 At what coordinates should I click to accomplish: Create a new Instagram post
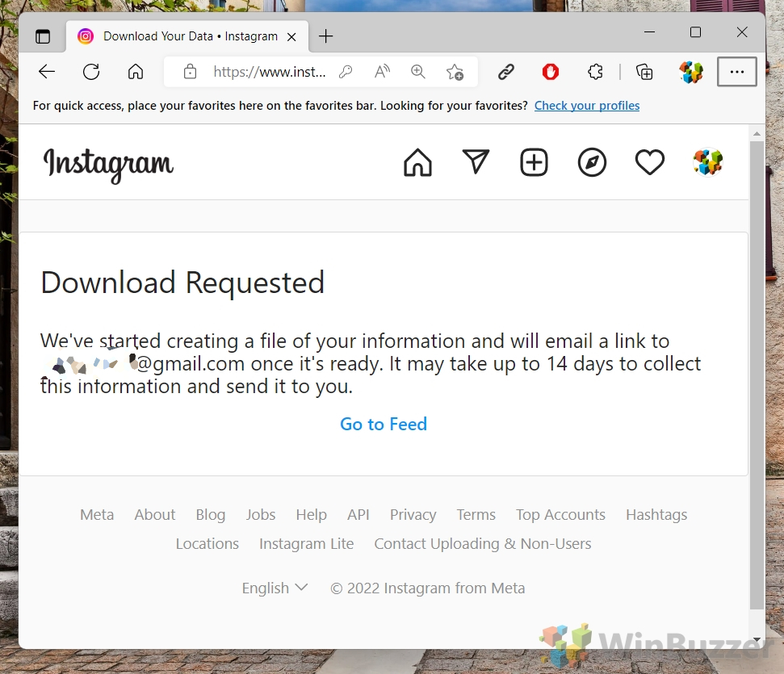(534, 162)
